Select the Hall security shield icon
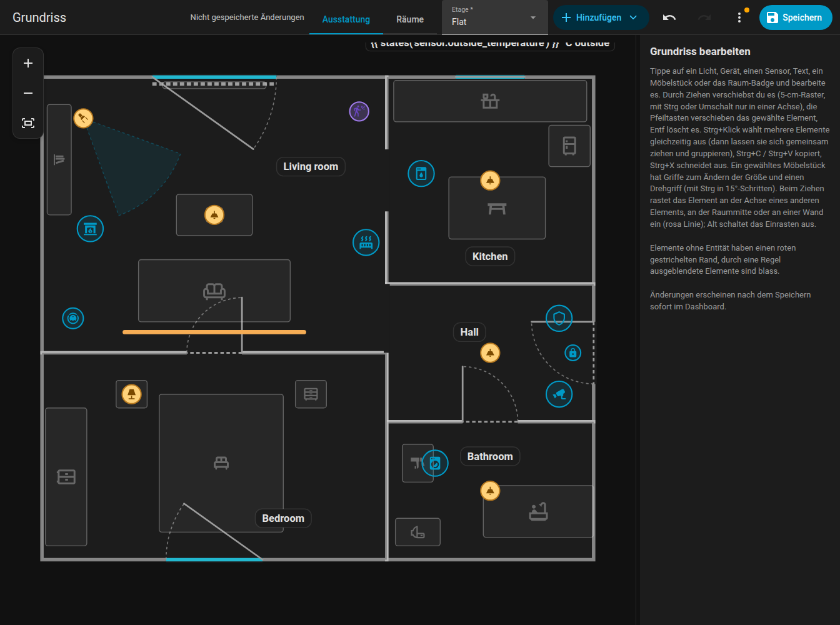This screenshot has width=840, height=625. coord(559,319)
